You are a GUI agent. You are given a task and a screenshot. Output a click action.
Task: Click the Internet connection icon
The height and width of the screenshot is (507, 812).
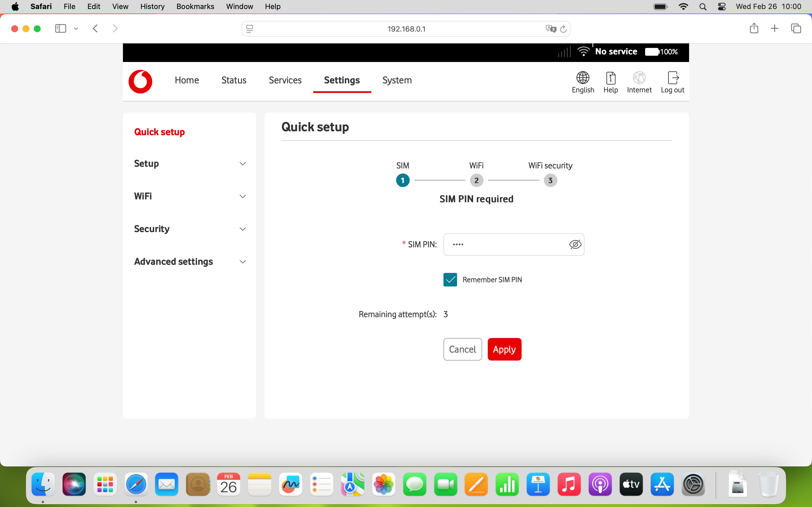click(639, 82)
